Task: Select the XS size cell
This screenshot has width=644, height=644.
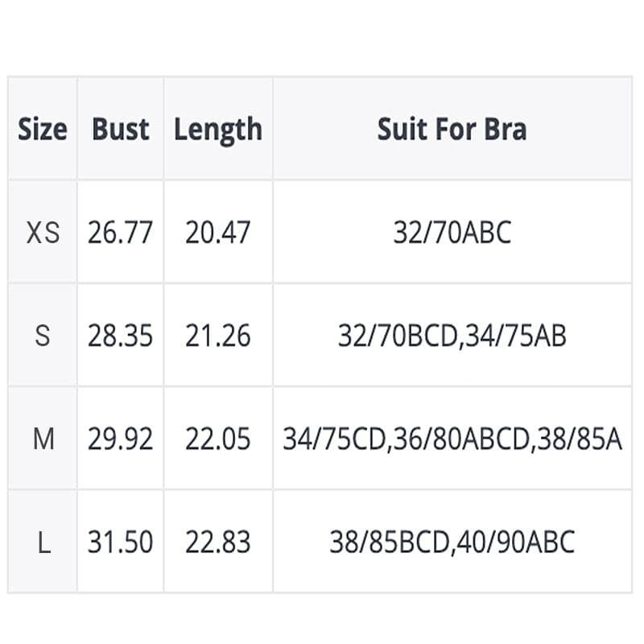Action: [43, 232]
